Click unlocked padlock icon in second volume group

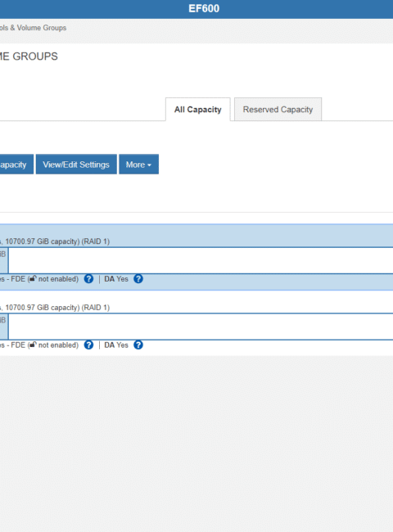coord(33,345)
